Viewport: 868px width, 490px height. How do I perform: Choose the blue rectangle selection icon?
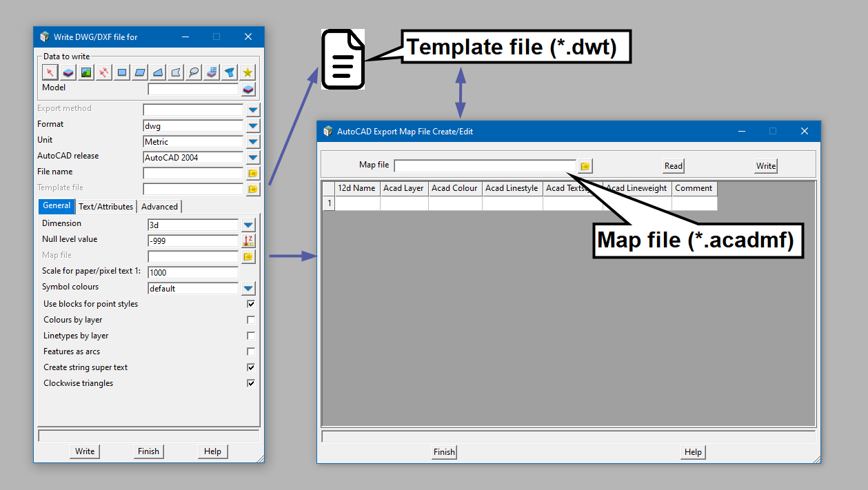(122, 72)
